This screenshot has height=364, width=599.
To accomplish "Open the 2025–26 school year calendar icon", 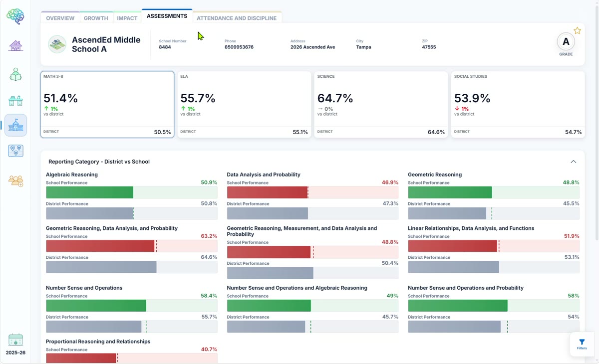I will point(15,340).
